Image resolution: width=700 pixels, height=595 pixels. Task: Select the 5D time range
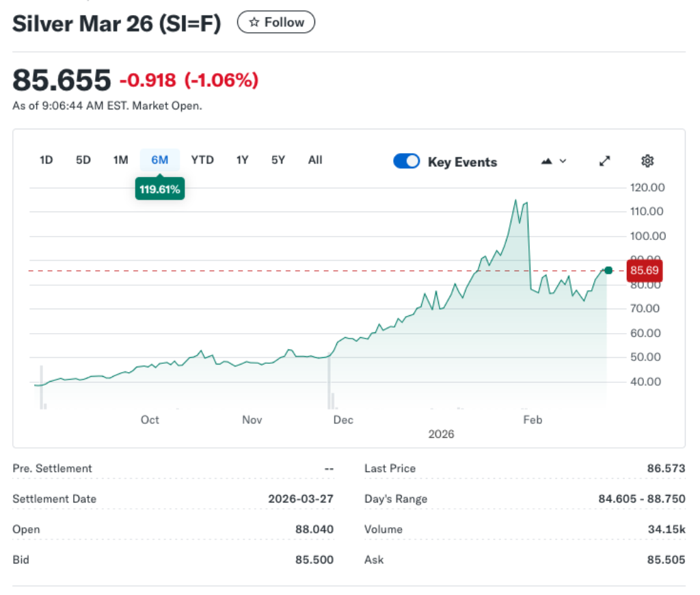click(83, 160)
